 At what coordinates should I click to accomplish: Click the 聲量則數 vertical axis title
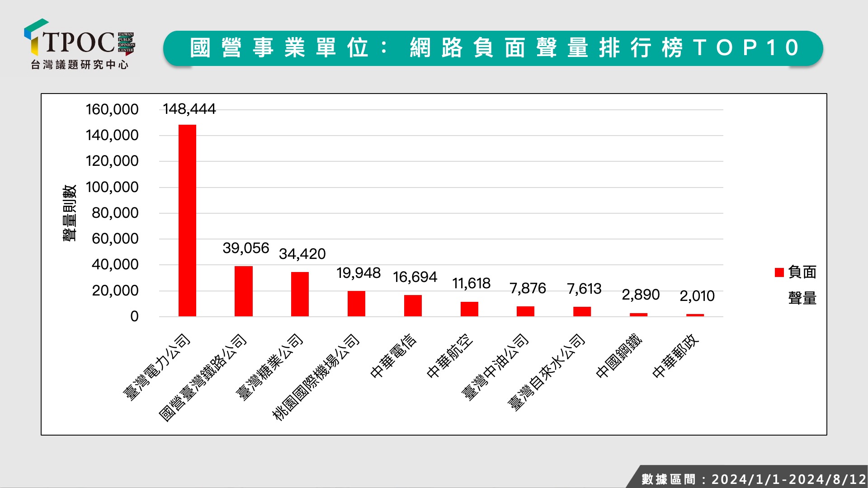tap(70, 213)
